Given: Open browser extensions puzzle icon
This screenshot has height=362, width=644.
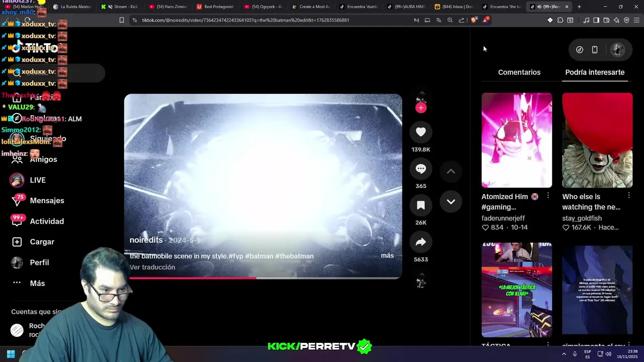Looking at the screenshot, I should click(560, 20).
